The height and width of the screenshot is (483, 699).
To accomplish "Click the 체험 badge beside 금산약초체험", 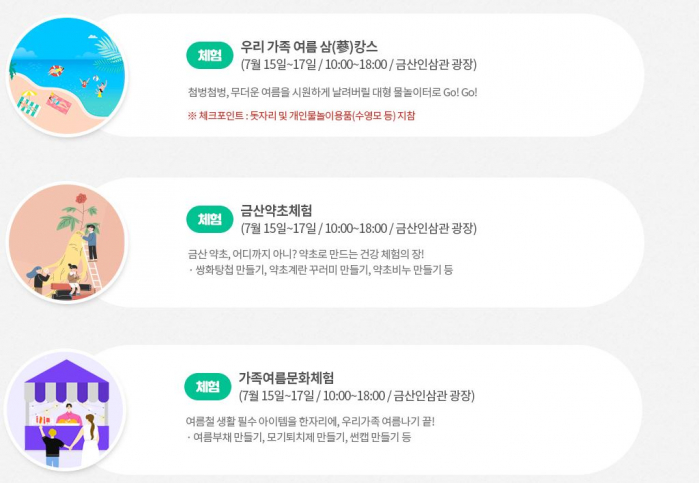I will click(209, 219).
